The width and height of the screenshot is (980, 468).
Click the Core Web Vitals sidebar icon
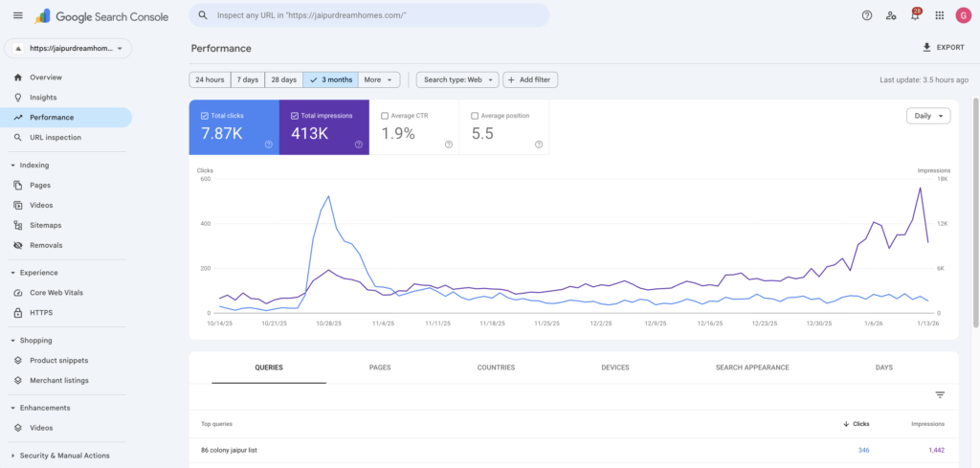[19, 292]
